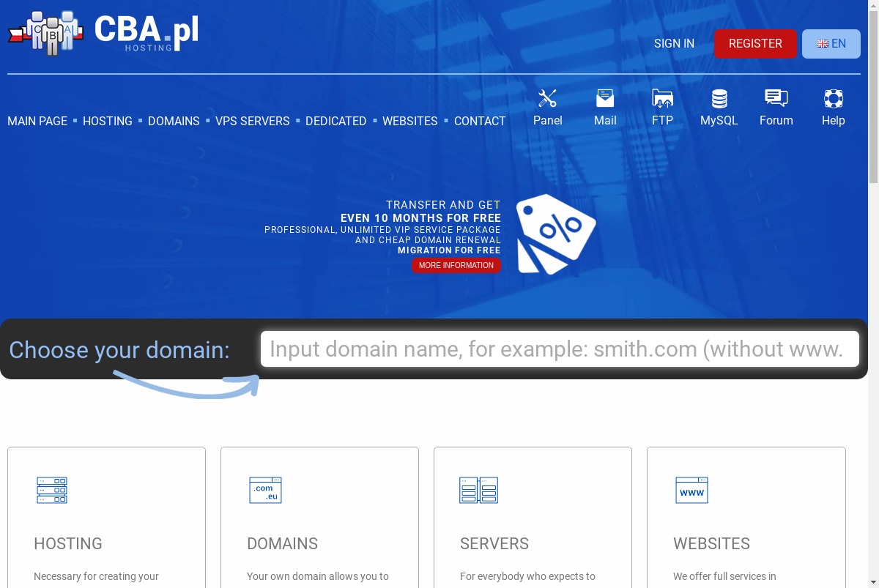Open the EN language selector
Screen dimensions: 879x588
tap(831, 44)
